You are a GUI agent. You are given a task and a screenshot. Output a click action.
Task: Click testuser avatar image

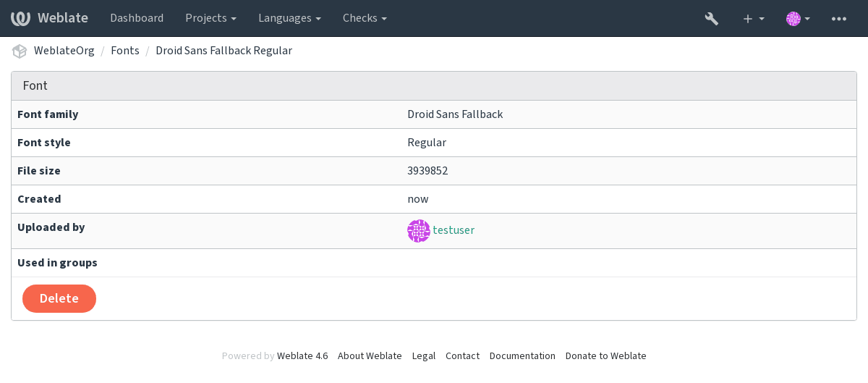[x=419, y=231]
